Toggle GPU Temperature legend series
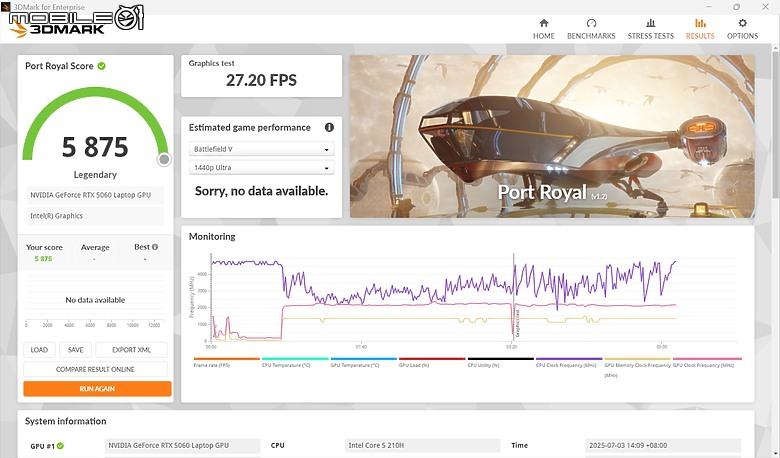 [x=364, y=362]
